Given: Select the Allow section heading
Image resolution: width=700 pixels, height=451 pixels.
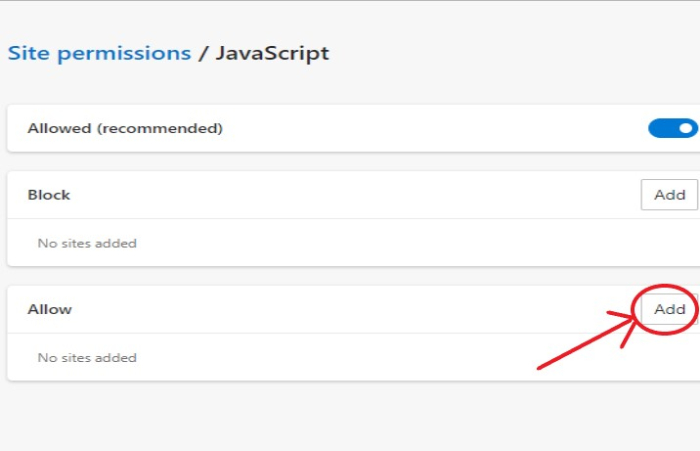Looking at the screenshot, I should pos(50,309).
